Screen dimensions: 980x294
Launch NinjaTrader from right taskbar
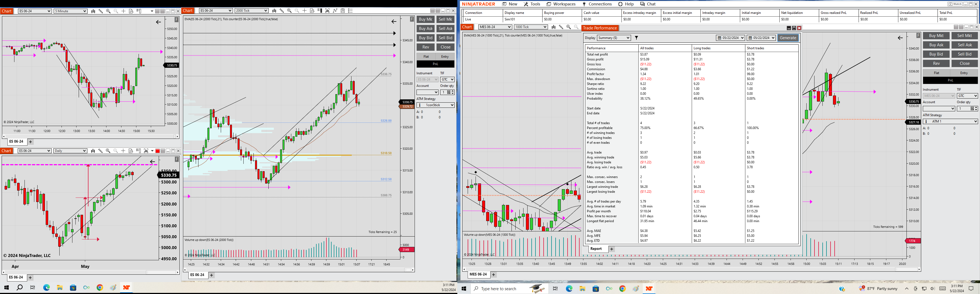(649, 289)
